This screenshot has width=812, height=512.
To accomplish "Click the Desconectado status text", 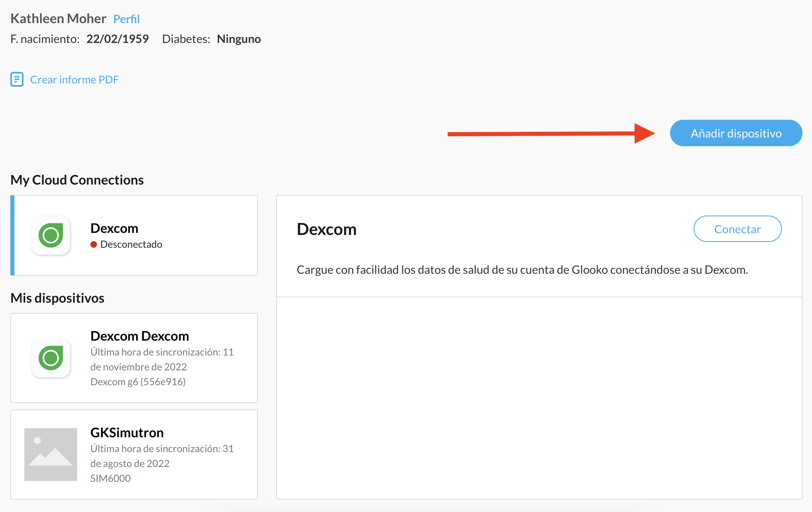I will 131,244.
